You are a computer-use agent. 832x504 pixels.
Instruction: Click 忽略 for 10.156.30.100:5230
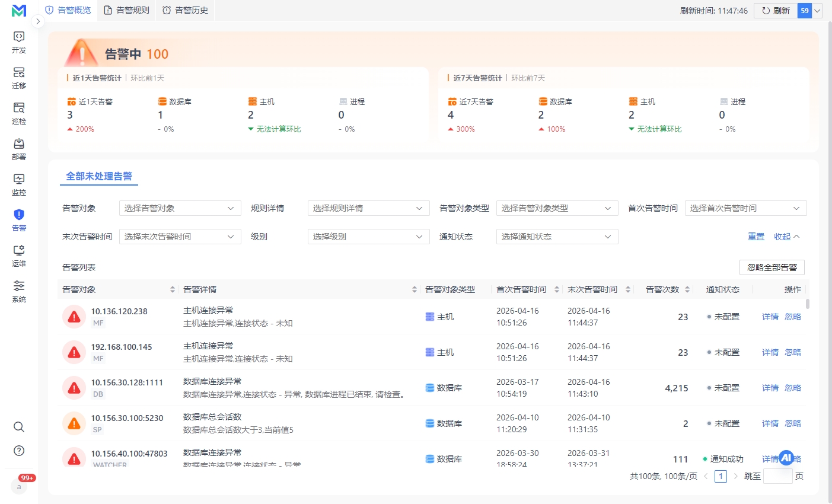(x=793, y=423)
